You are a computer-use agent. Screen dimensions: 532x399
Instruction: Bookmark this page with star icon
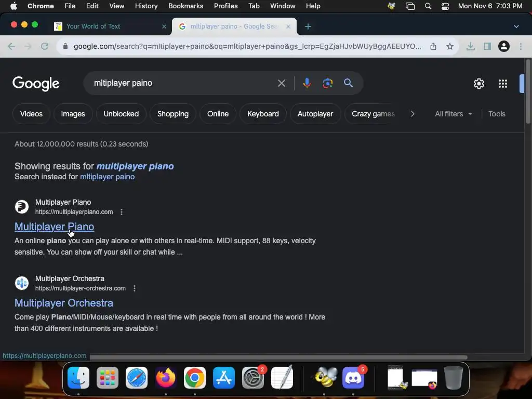tap(450, 46)
